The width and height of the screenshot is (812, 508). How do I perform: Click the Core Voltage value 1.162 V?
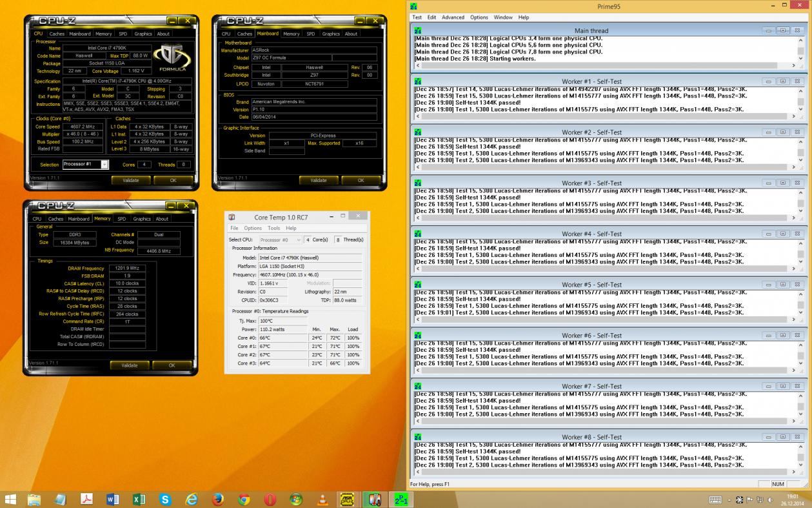pyautogui.click(x=136, y=71)
